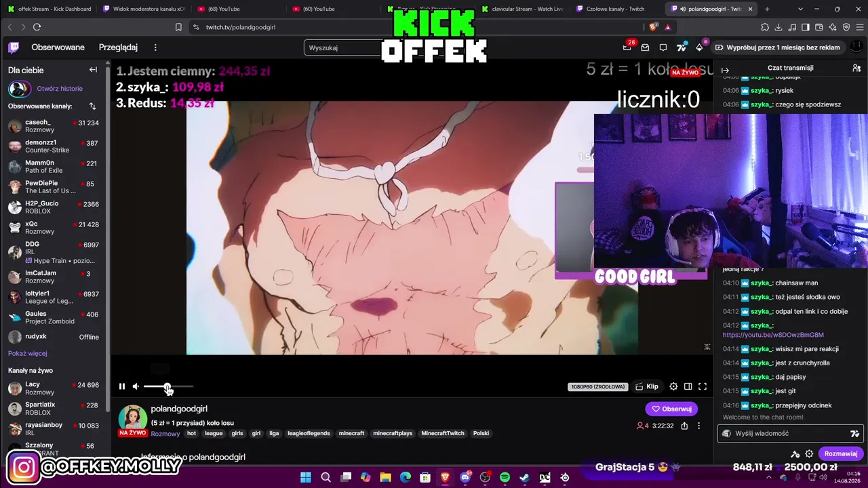This screenshot has width=868, height=488.
Task: Open the browser main hamburger menu
Action: (860, 27)
